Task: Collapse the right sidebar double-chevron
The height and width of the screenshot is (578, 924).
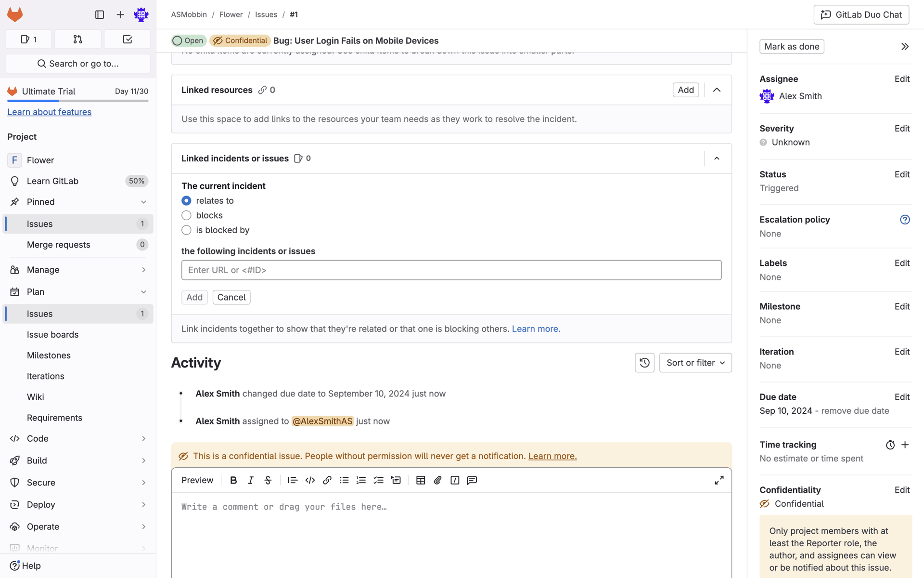Action: point(905,46)
